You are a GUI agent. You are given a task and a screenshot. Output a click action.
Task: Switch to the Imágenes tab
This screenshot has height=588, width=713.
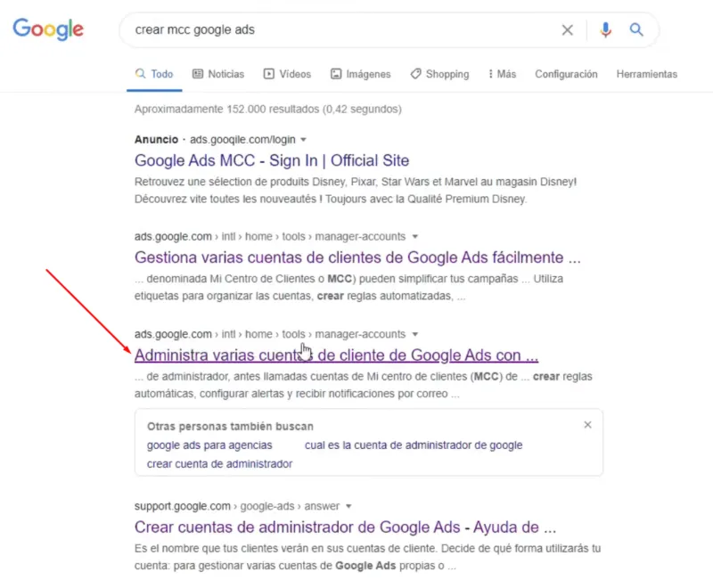click(361, 74)
